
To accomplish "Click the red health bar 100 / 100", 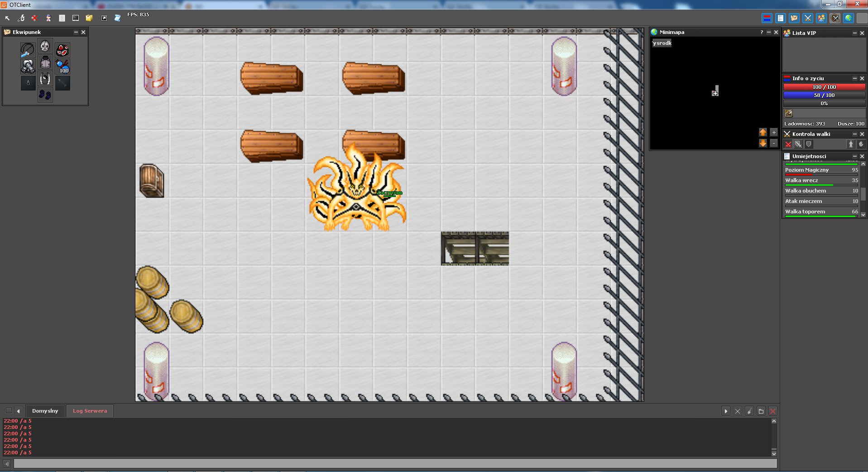I will [x=824, y=87].
